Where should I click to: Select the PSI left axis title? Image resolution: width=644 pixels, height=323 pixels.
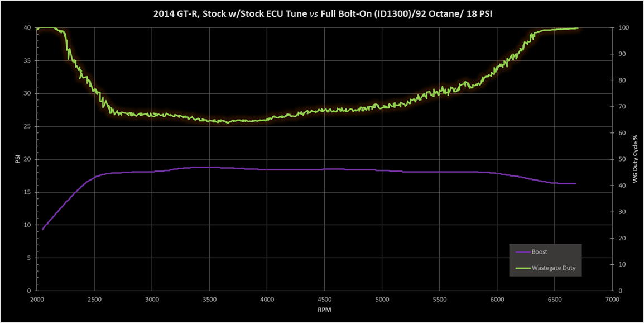click(x=17, y=159)
